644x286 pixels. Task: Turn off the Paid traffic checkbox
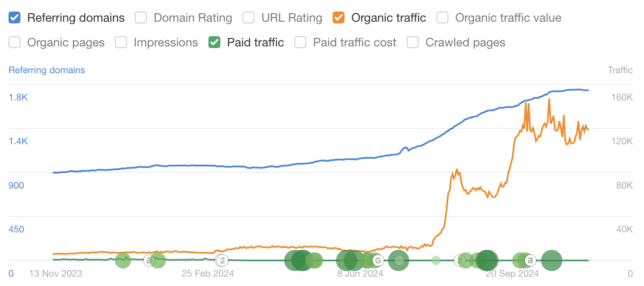(x=214, y=43)
